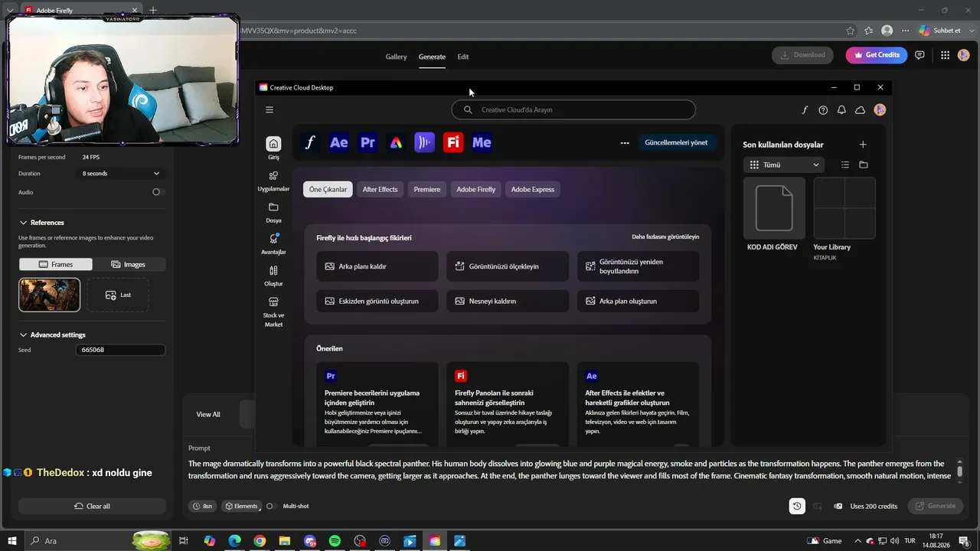Viewport: 980px width, 551px height.
Task: Toggle the Audio switch in Firefly
Action: (x=157, y=192)
